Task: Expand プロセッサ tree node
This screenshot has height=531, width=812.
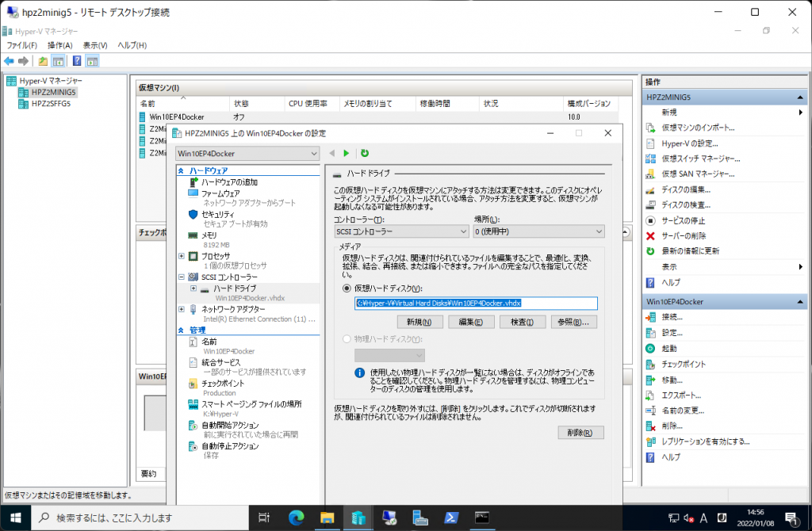Action: point(182,256)
